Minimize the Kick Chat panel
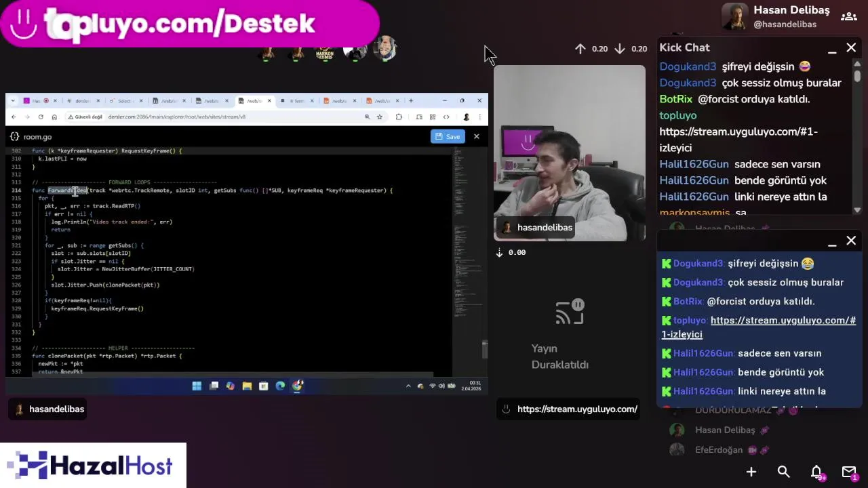The height and width of the screenshot is (488, 868). 832,50
